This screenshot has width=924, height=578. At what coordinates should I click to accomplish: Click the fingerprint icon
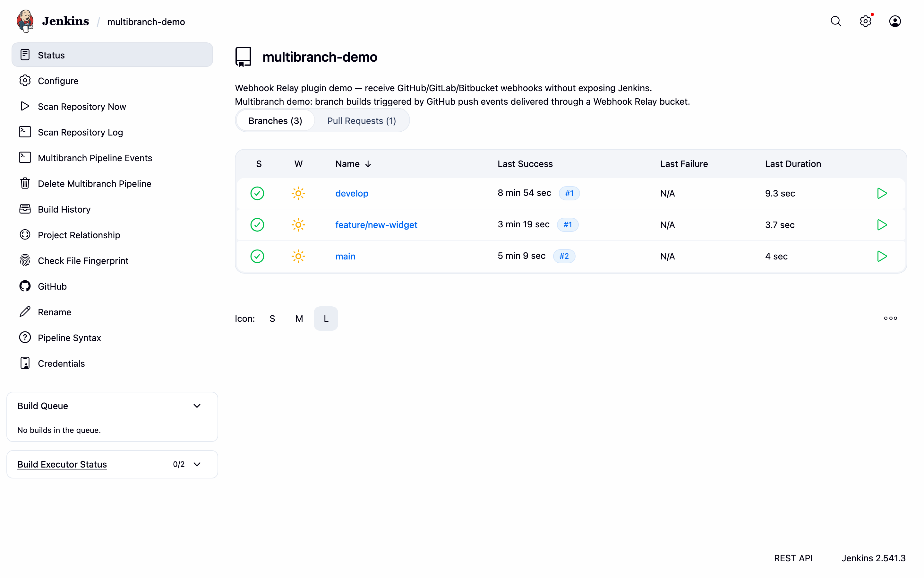pyautogui.click(x=25, y=260)
